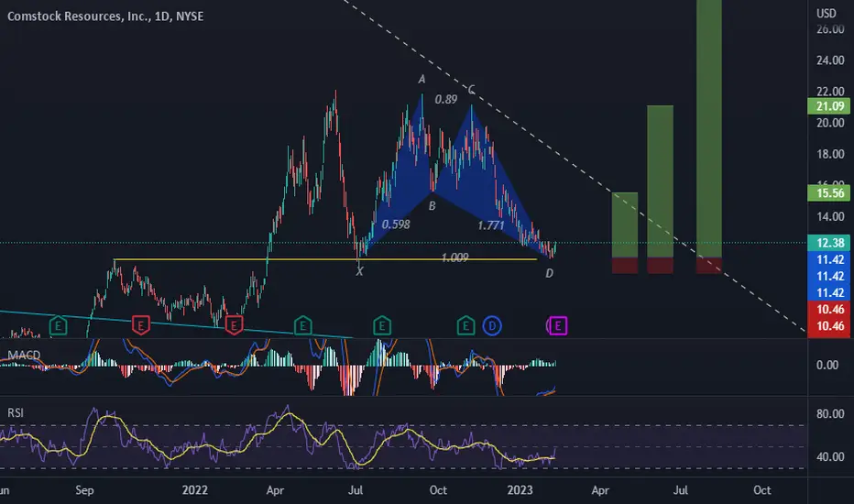Select the pattern point label B

432,206
